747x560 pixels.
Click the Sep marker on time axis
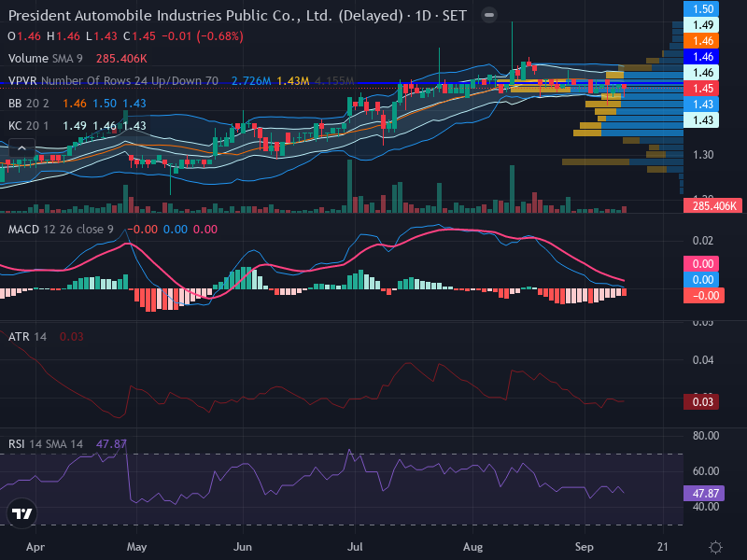pyautogui.click(x=585, y=547)
